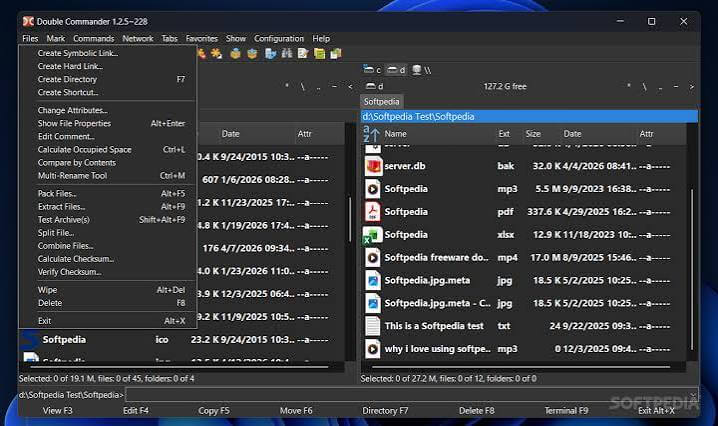This screenshot has height=426, width=718.
Task: Choose Calculate Occupied Space
Action: [108, 149]
